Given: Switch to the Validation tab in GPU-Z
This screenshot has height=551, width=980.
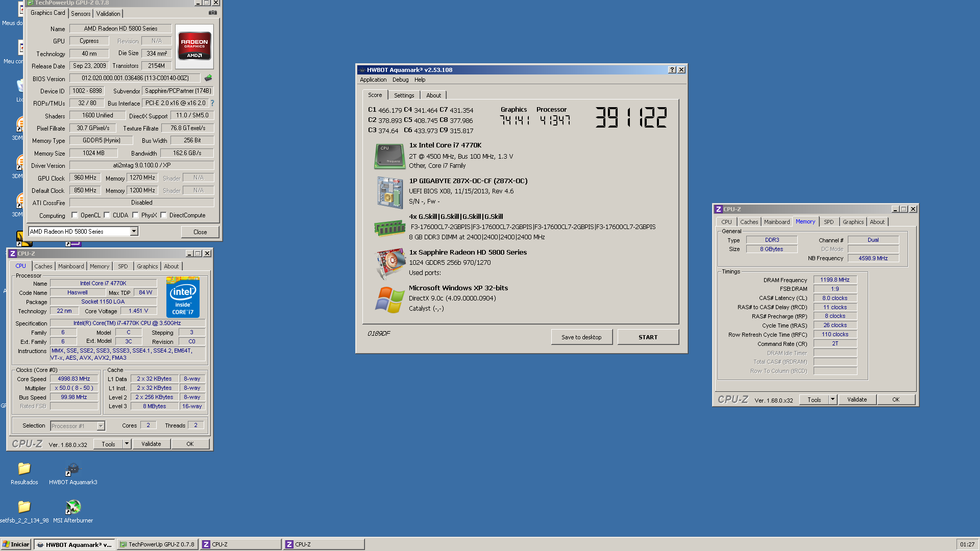Looking at the screenshot, I should pyautogui.click(x=108, y=14).
